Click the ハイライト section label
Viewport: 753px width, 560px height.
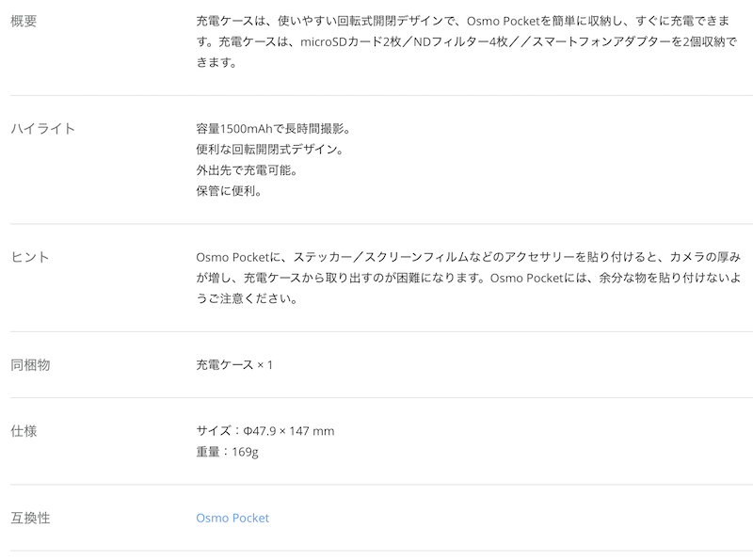43,129
